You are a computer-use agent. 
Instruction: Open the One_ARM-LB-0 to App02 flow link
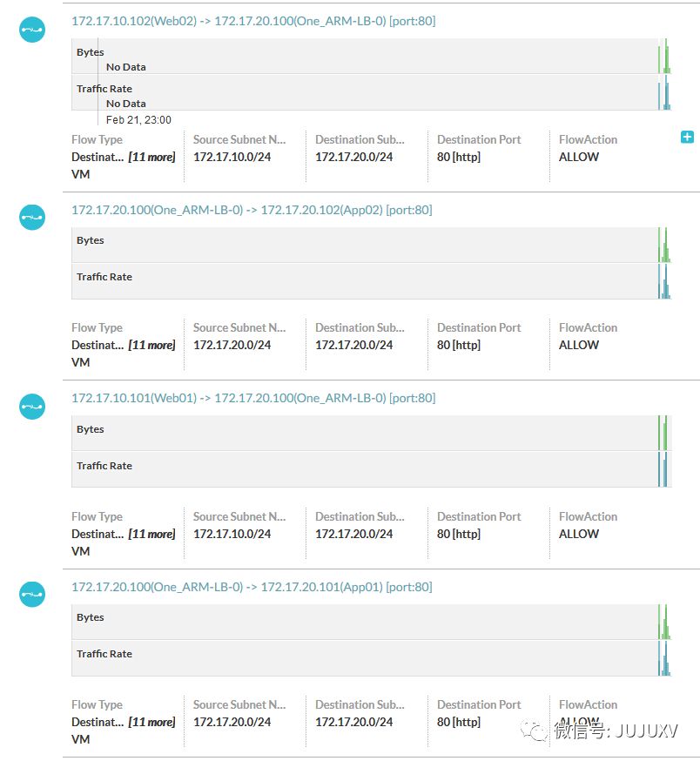pyautogui.click(x=251, y=210)
